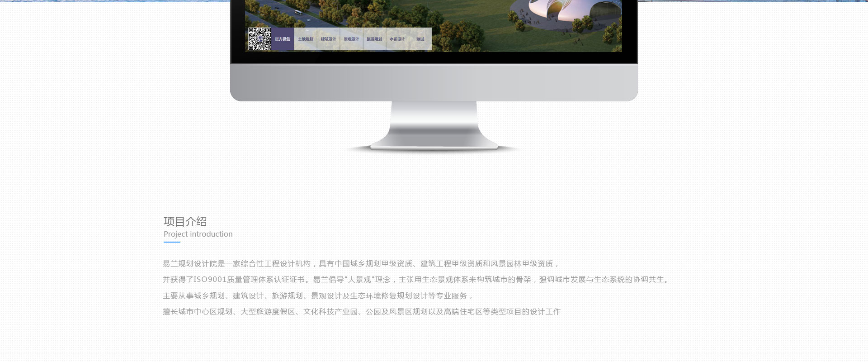
Task: Click the Project introduction subtitle
Action: (198, 234)
